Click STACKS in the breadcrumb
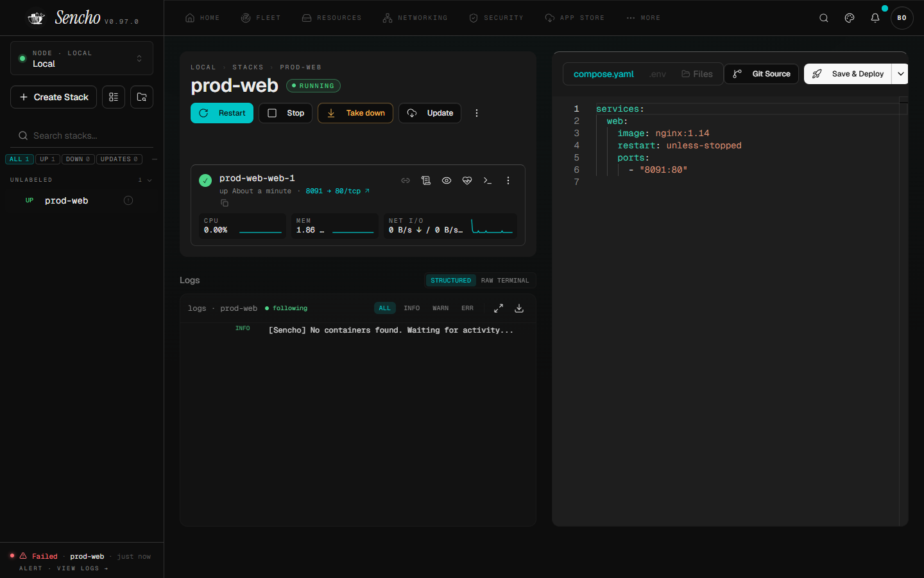Image resolution: width=924 pixels, height=578 pixels. tap(248, 67)
